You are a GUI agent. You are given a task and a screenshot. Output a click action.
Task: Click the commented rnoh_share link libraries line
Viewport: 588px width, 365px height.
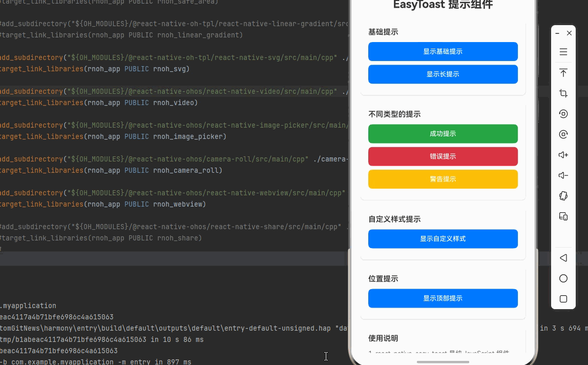[101, 238]
